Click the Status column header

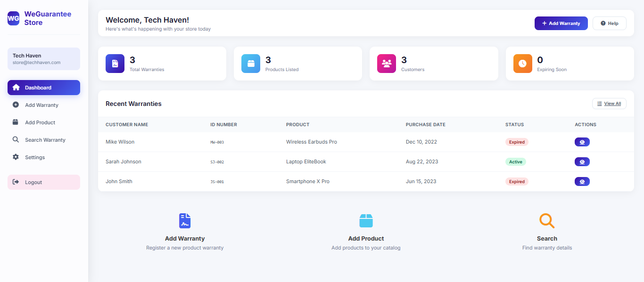pos(514,125)
